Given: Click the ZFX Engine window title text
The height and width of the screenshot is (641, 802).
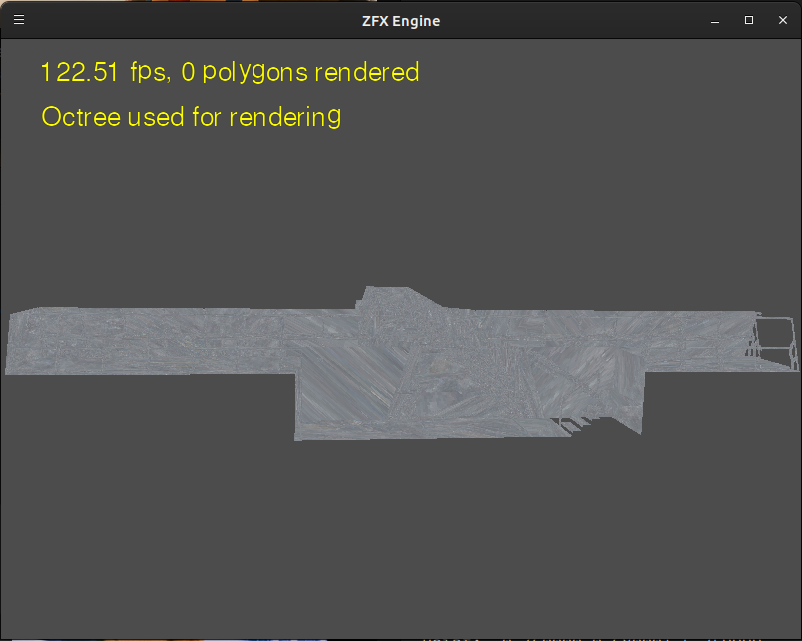Looking at the screenshot, I should pyautogui.click(x=400, y=20).
